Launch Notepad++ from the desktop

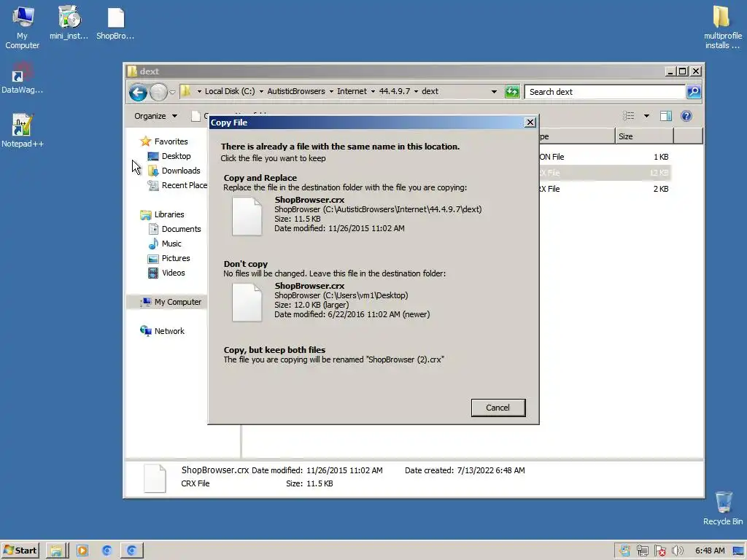pyautogui.click(x=22, y=131)
